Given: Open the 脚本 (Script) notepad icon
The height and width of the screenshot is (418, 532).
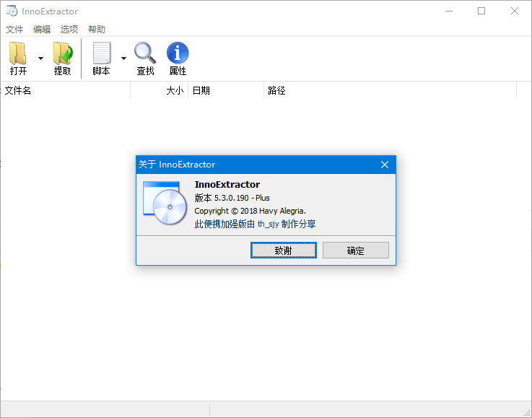Looking at the screenshot, I should 102,53.
